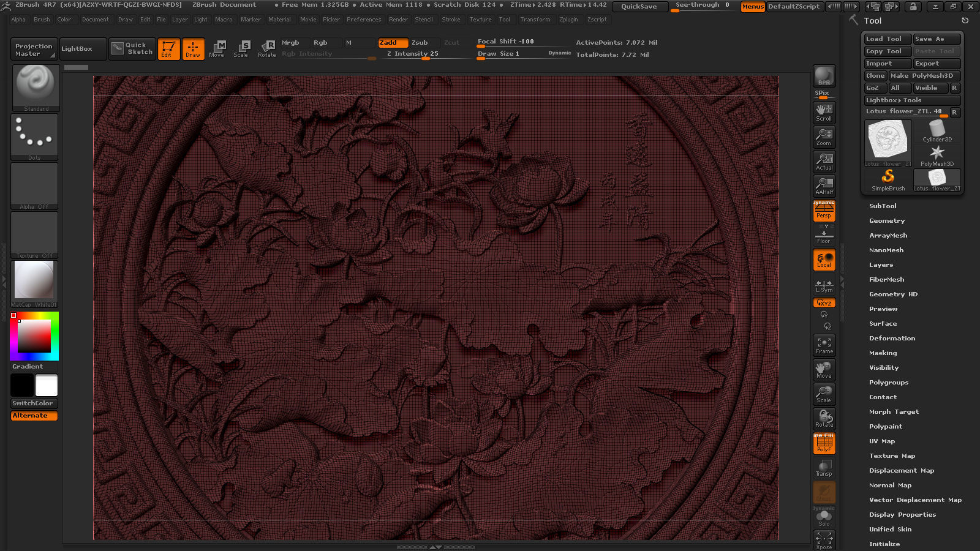Open the Preferences menu
The height and width of the screenshot is (551, 980).
364,20
